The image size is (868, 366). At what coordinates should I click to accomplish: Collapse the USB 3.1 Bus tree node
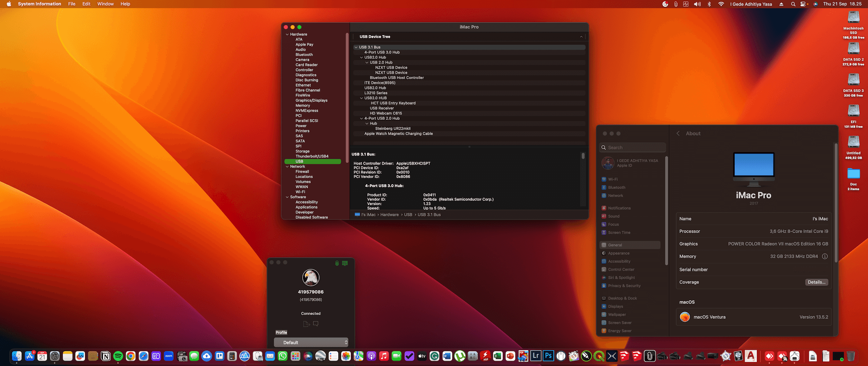(356, 47)
